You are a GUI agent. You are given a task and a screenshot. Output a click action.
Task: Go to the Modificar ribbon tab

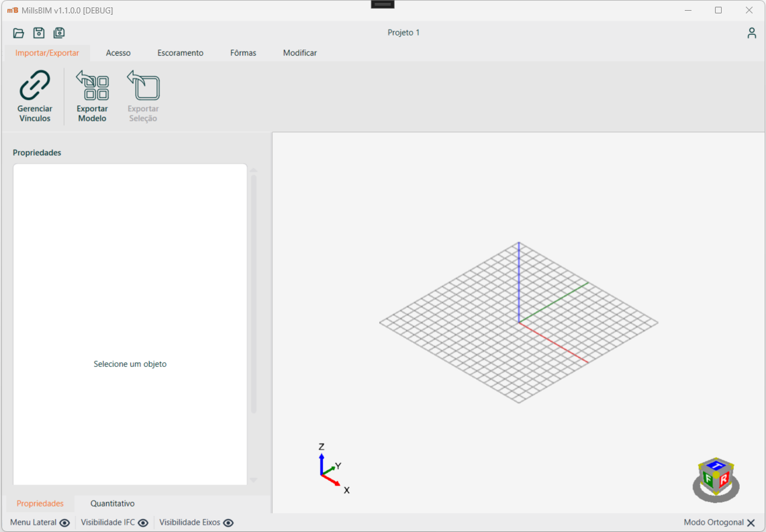(300, 53)
